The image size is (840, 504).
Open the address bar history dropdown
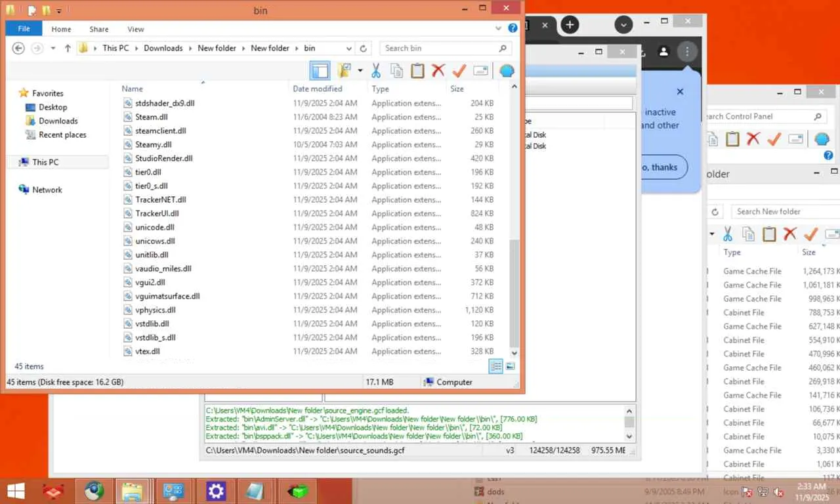[348, 48]
